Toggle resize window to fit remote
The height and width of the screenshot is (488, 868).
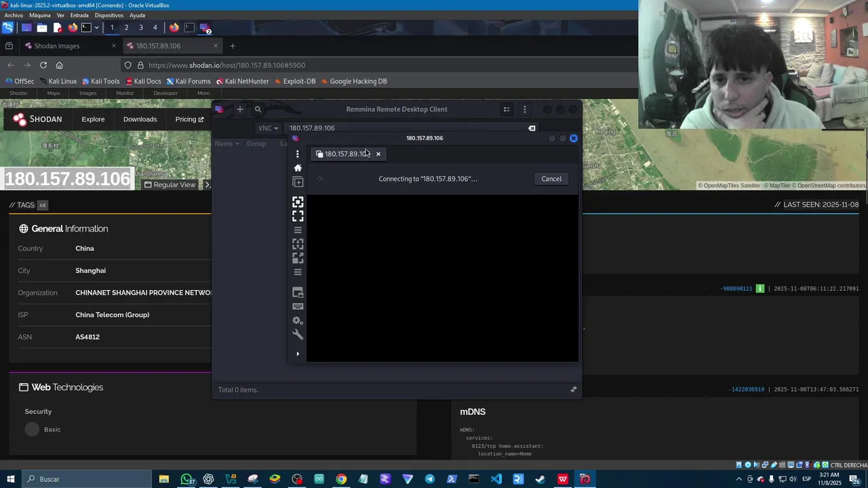click(298, 202)
